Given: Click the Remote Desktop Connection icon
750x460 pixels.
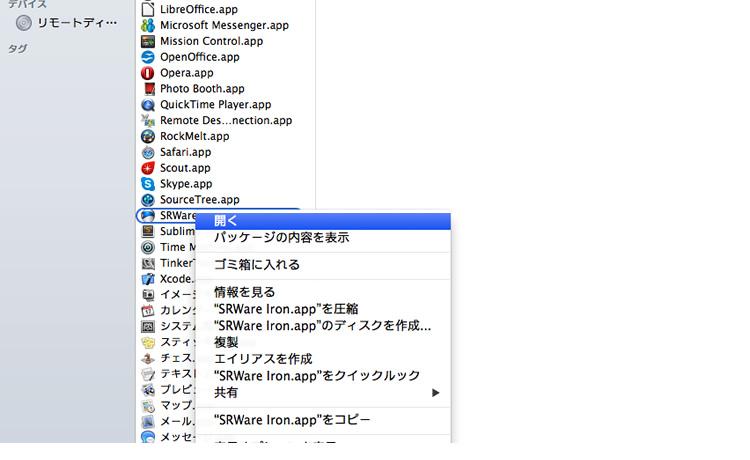Looking at the screenshot, I should pos(148,120).
